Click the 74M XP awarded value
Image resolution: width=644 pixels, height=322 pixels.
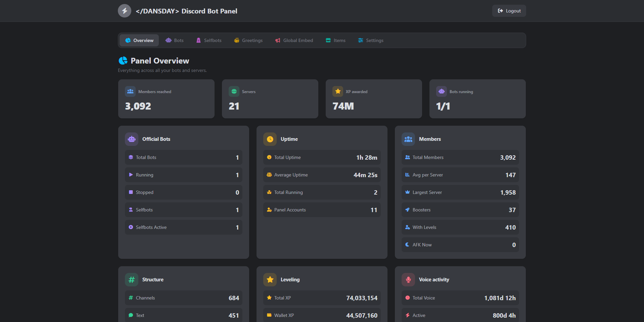point(343,106)
